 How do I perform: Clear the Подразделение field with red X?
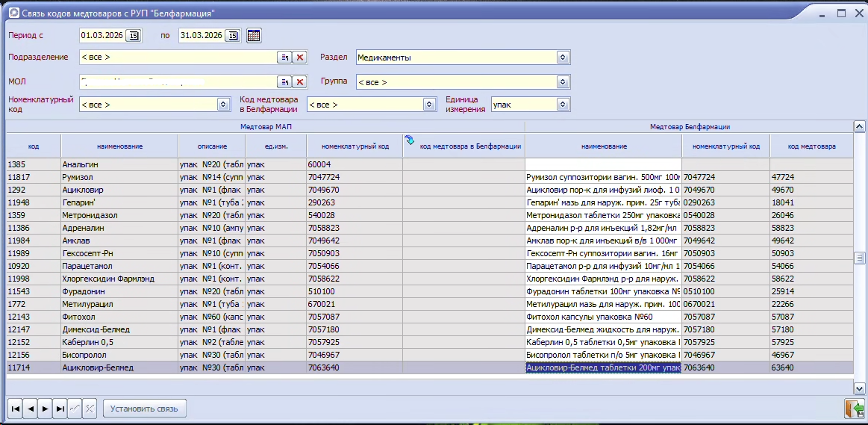[x=299, y=58]
